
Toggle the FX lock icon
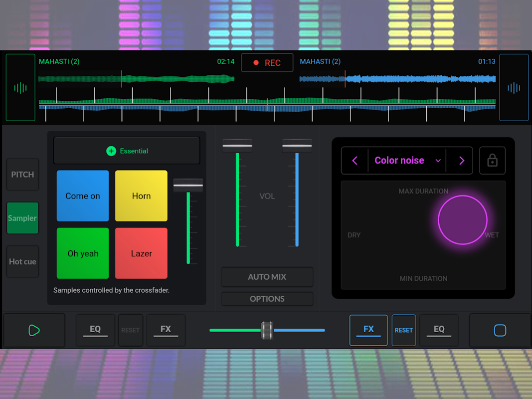click(x=492, y=160)
